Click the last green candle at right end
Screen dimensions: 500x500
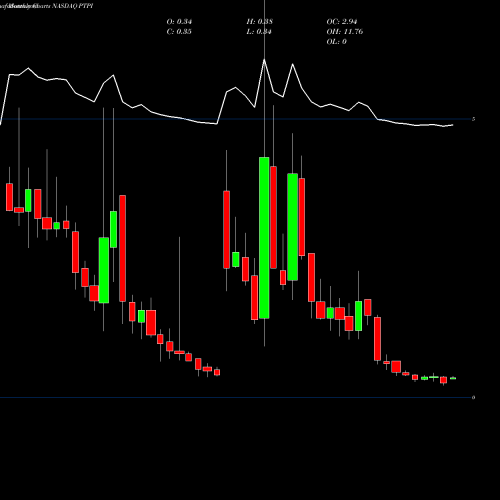453,378
